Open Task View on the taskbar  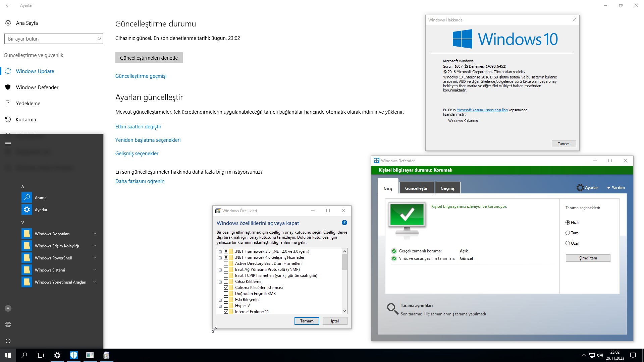40,355
